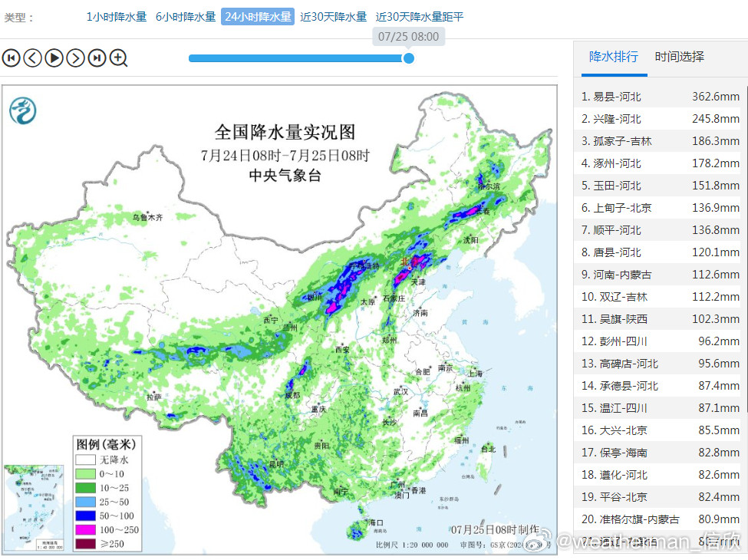The height and width of the screenshot is (560, 748).
Task: Select ranking row 保亭-海南
Action: [658, 453]
